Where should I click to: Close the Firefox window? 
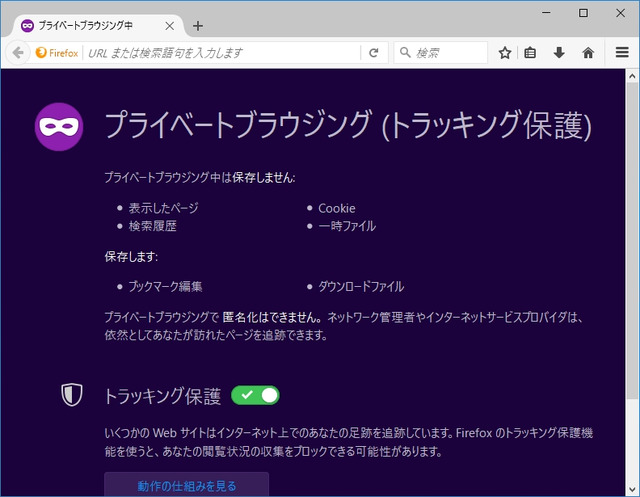[620, 13]
